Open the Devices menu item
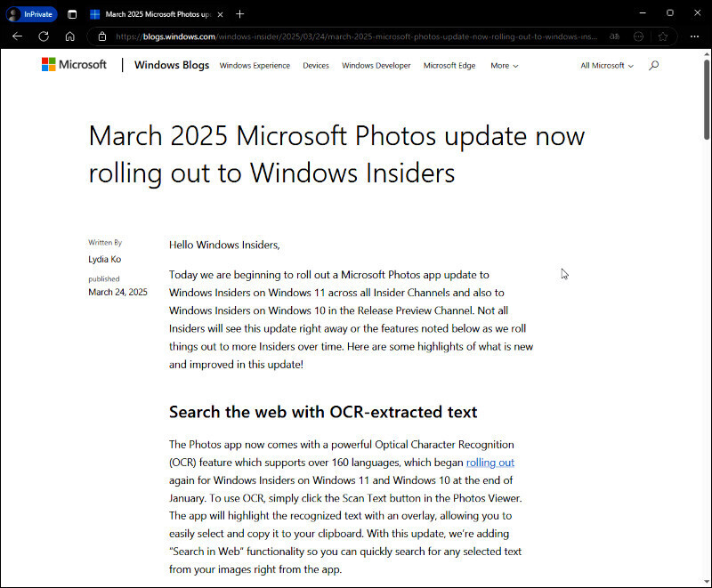712x588 pixels. click(x=316, y=65)
